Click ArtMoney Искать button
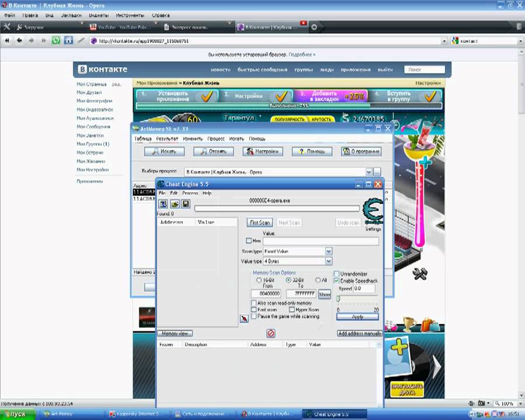525x420 pixels. click(x=164, y=152)
